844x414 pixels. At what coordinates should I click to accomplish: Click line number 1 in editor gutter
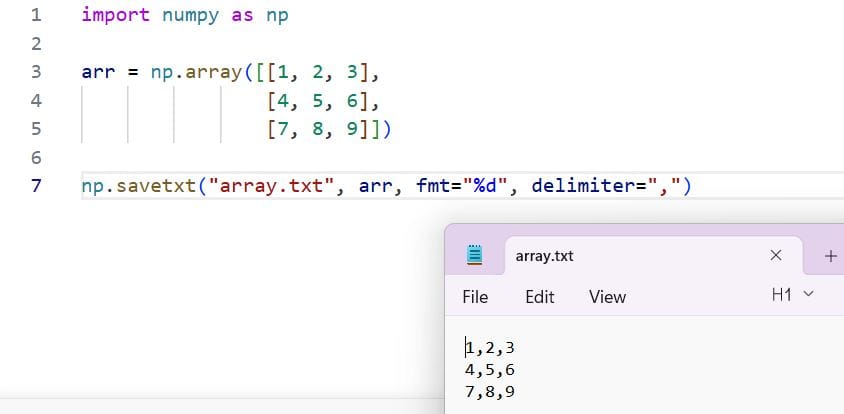tap(36, 15)
